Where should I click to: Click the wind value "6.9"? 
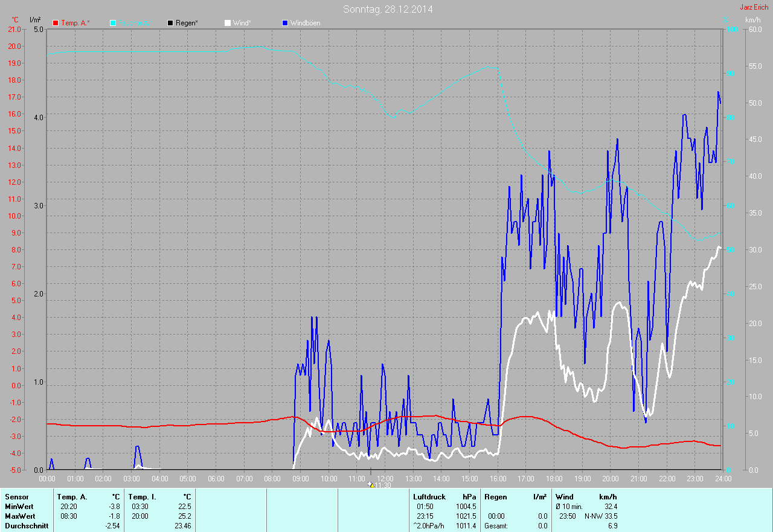click(x=612, y=526)
